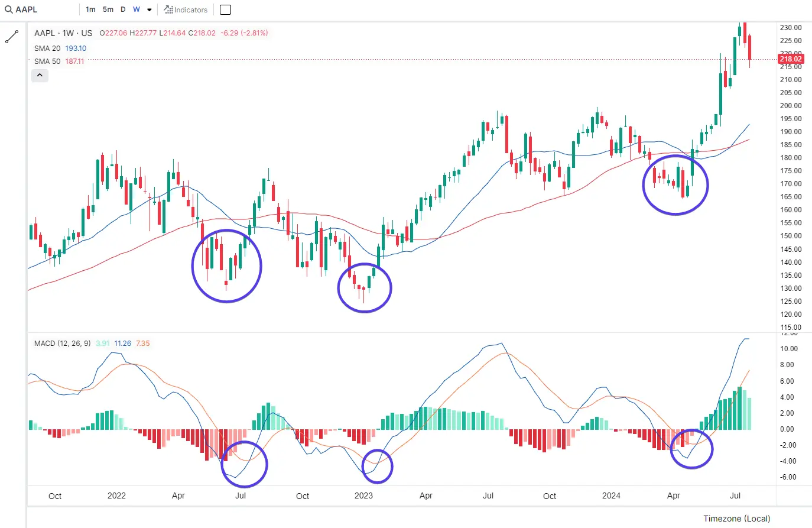Click the -6.00 MACD axis label
This screenshot has height=528, width=812.
(x=788, y=477)
